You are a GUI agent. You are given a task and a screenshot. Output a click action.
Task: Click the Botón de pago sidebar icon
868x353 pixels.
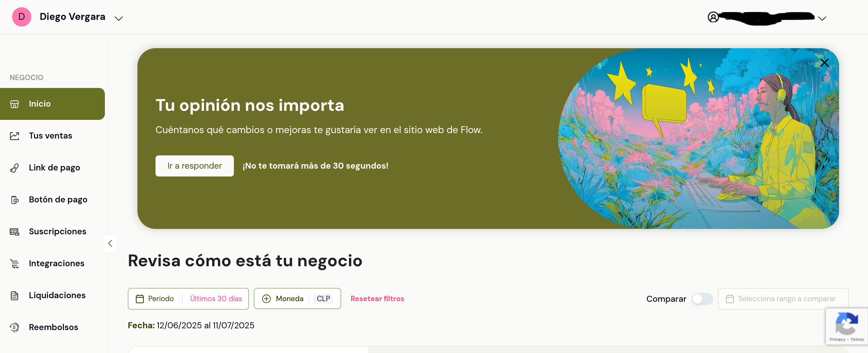[14, 200]
